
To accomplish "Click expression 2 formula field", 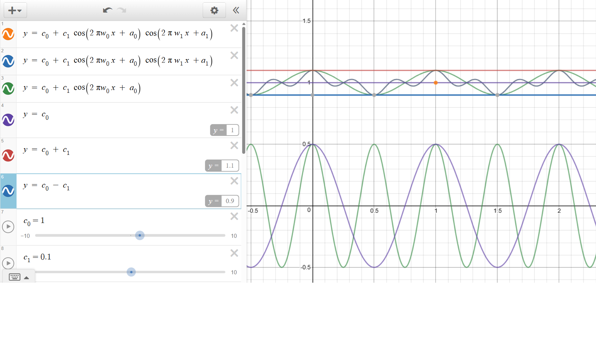I will [x=118, y=61].
